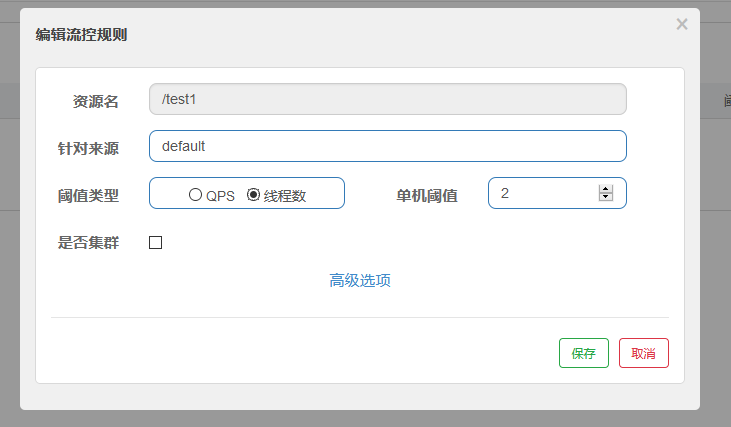Select the QPS radio button circle

pos(195,195)
